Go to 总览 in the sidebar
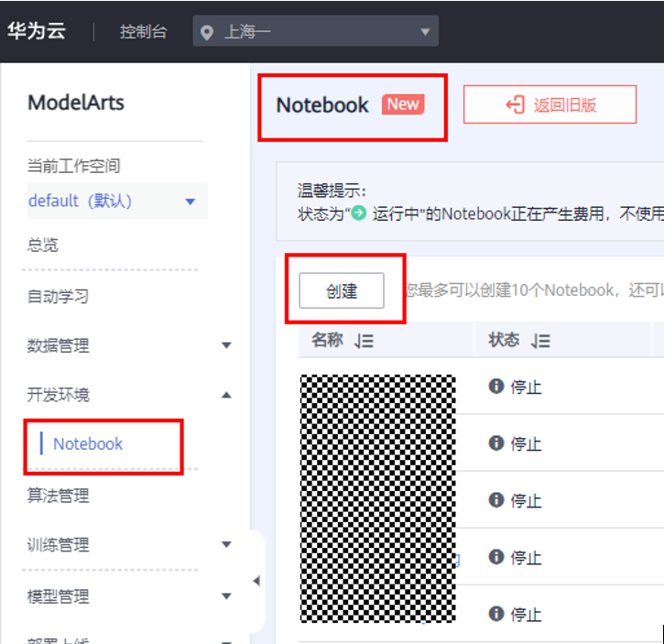The width and height of the screenshot is (664, 644). point(43,245)
